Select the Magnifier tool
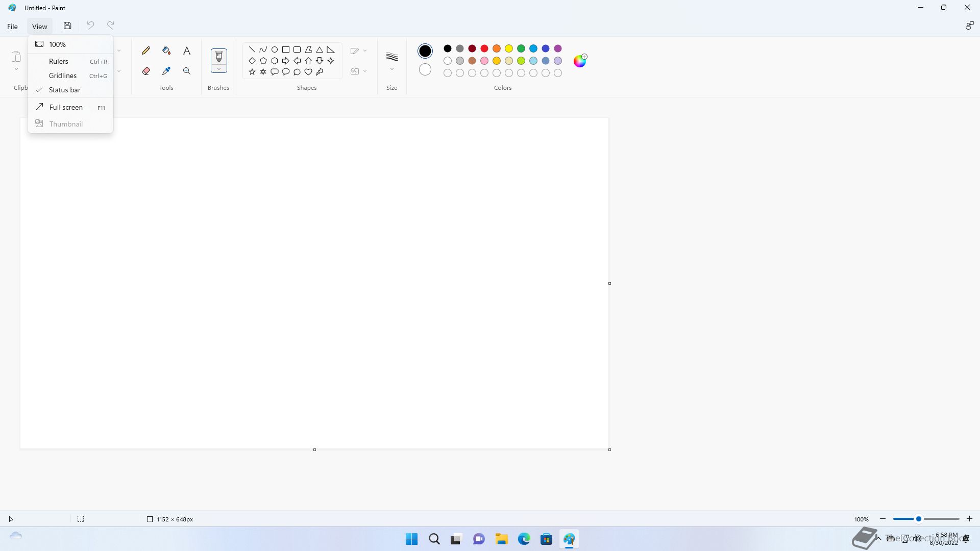Screen dimensions: 980x551 [187, 71]
